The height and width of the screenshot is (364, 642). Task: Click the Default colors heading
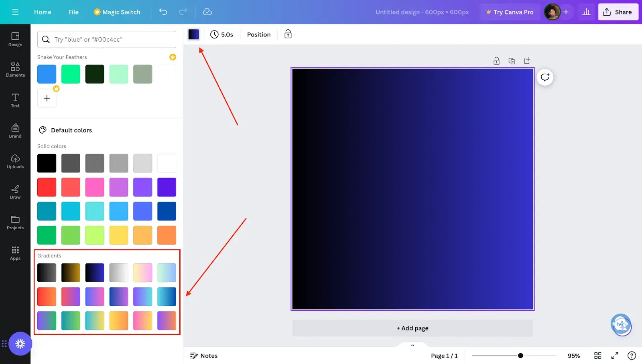71,130
